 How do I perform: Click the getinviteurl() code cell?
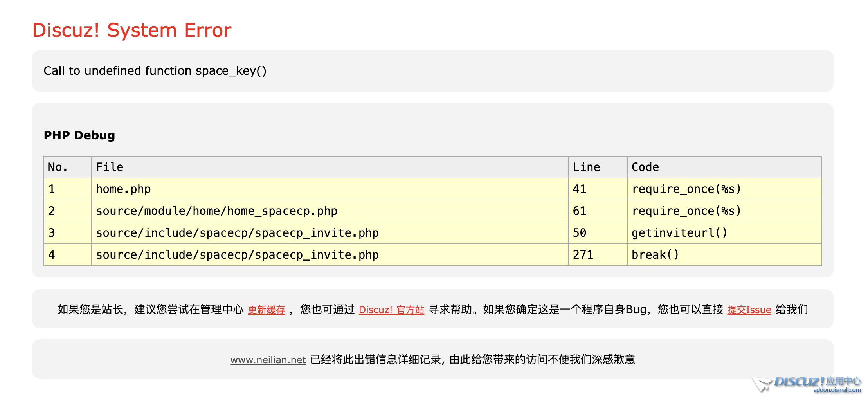click(679, 233)
